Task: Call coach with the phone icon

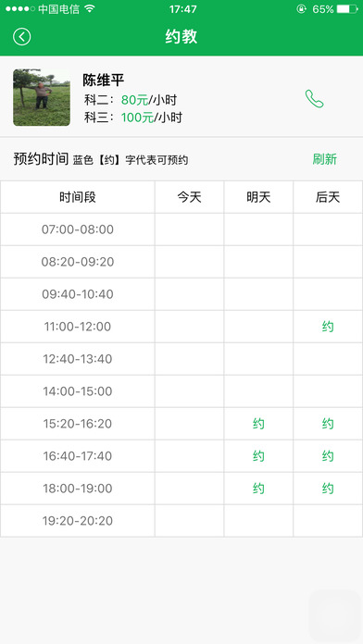Action: point(314,99)
